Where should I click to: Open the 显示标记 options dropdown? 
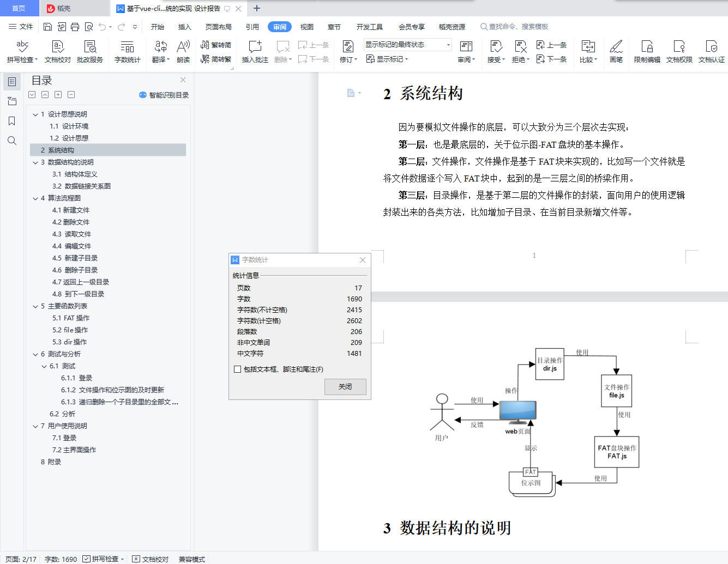click(x=387, y=59)
